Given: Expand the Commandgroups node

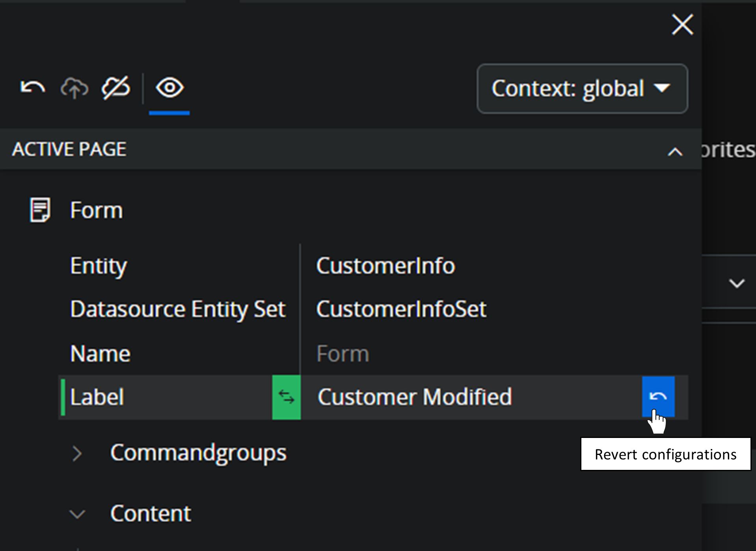Looking at the screenshot, I should [77, 453].
